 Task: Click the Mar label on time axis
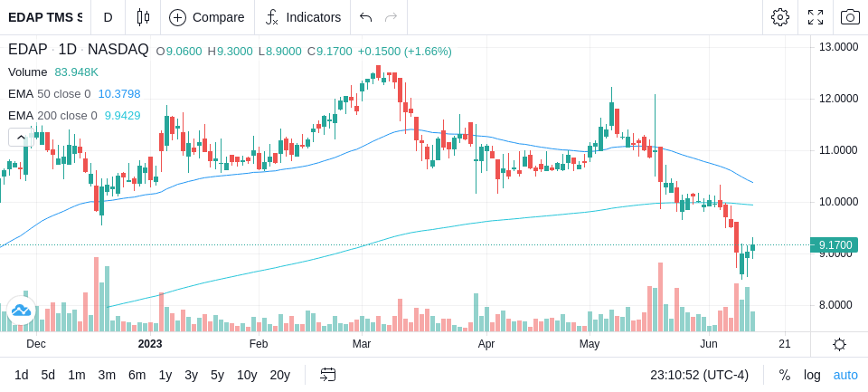(x=362, y=344)
